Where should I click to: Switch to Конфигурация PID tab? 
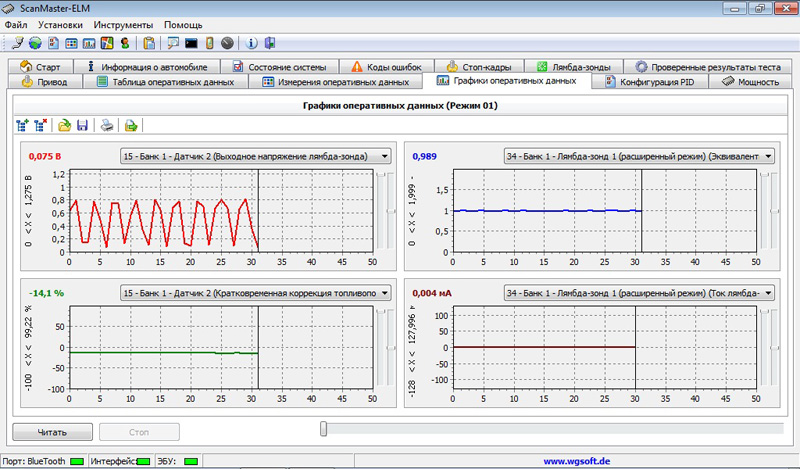(x=650, y=82)
